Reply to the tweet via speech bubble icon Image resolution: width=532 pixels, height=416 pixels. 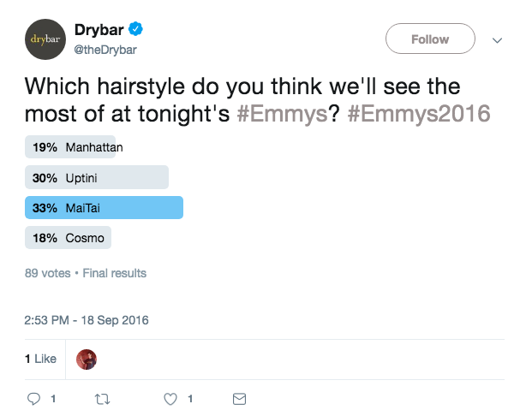(x=35, y=399)
